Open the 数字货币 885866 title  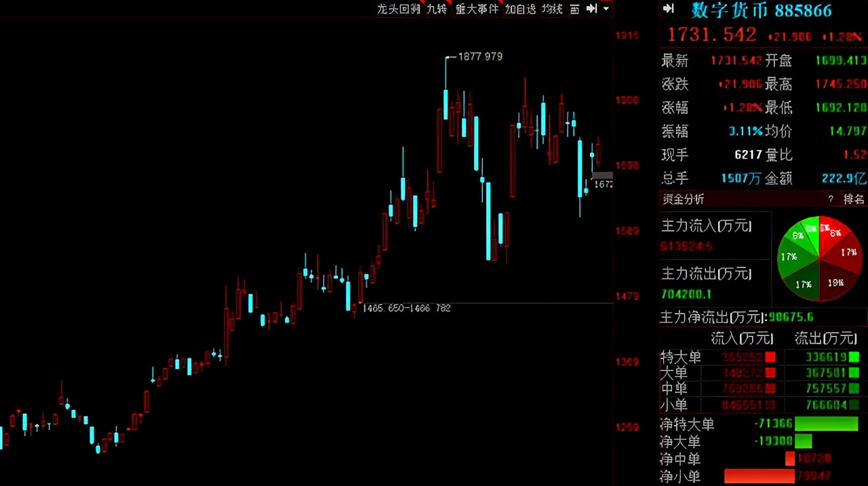762,10
